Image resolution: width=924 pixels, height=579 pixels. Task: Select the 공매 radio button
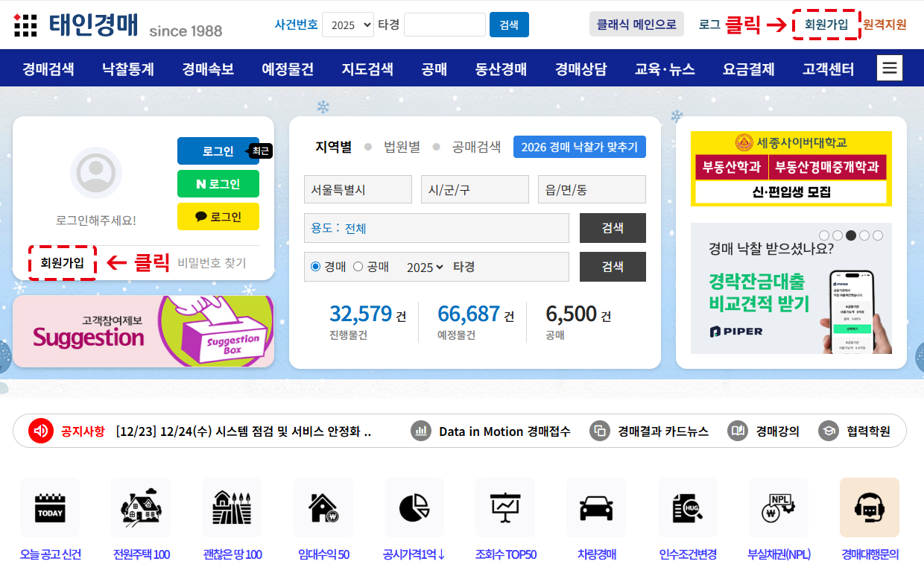pos(358,267)
